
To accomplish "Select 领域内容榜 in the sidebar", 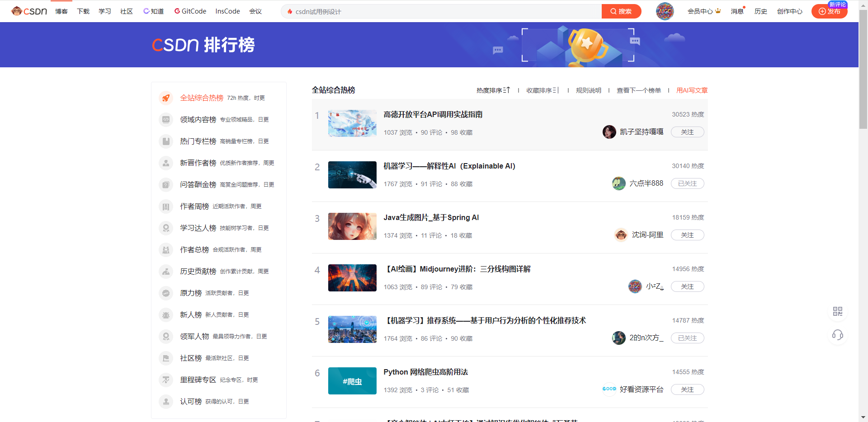I will tap(198, 120).
